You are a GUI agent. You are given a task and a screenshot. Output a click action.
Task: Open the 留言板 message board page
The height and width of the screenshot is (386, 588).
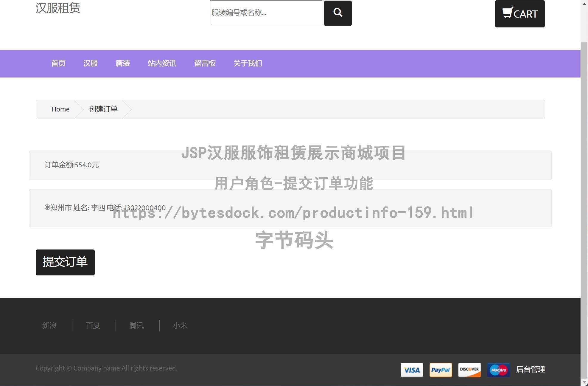coord(205,63)
